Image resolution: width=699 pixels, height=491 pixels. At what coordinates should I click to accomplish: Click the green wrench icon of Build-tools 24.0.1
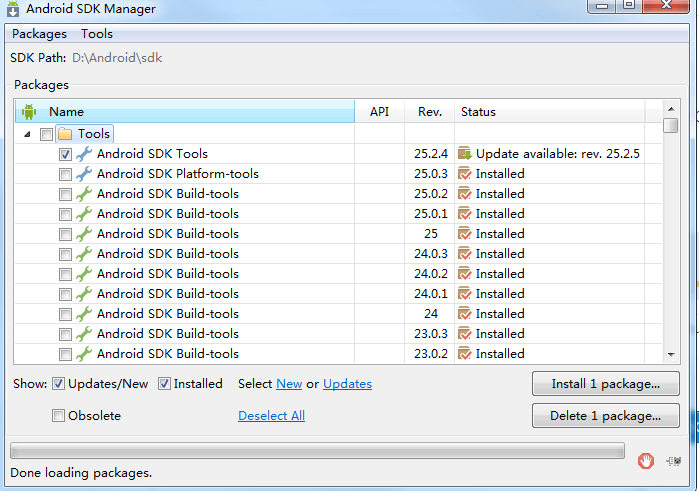(x=84, y=294)
